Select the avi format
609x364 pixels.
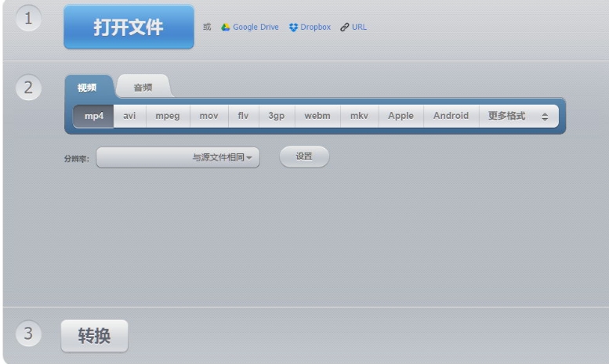(x=130, y=116)
